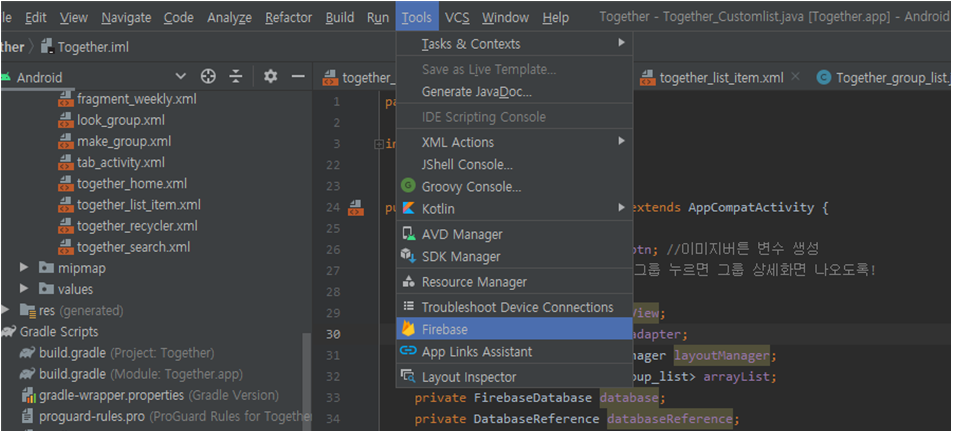Open the Run menu

tap(378, 18)
